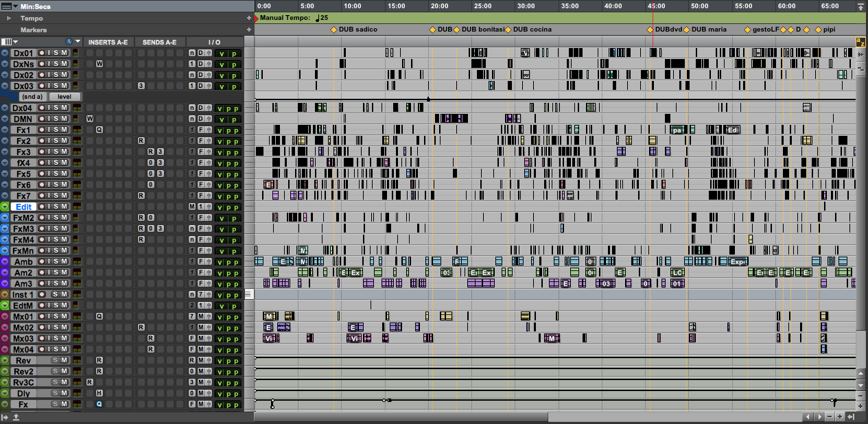The image size is (868, 424).
Task: Click the add tempo plus icon
Action: [249, 18]
